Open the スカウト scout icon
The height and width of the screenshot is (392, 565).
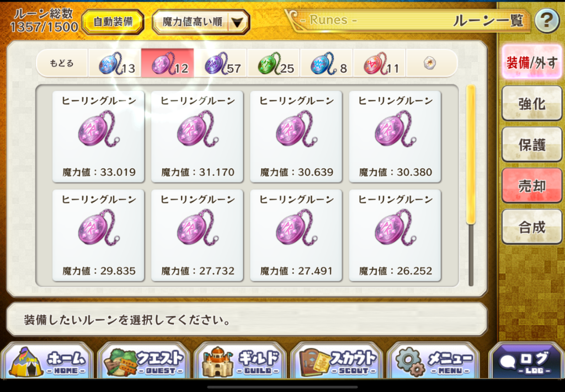click(x=337, y=361)
